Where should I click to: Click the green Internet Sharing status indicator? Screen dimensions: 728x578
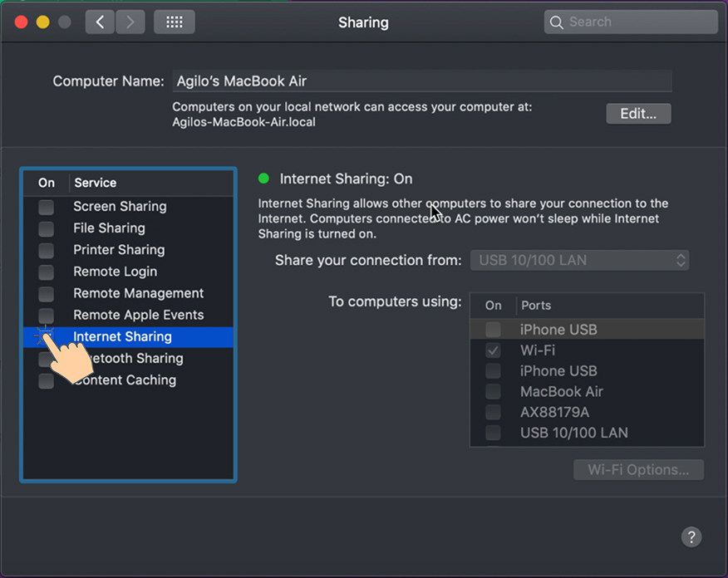(263, 179)
